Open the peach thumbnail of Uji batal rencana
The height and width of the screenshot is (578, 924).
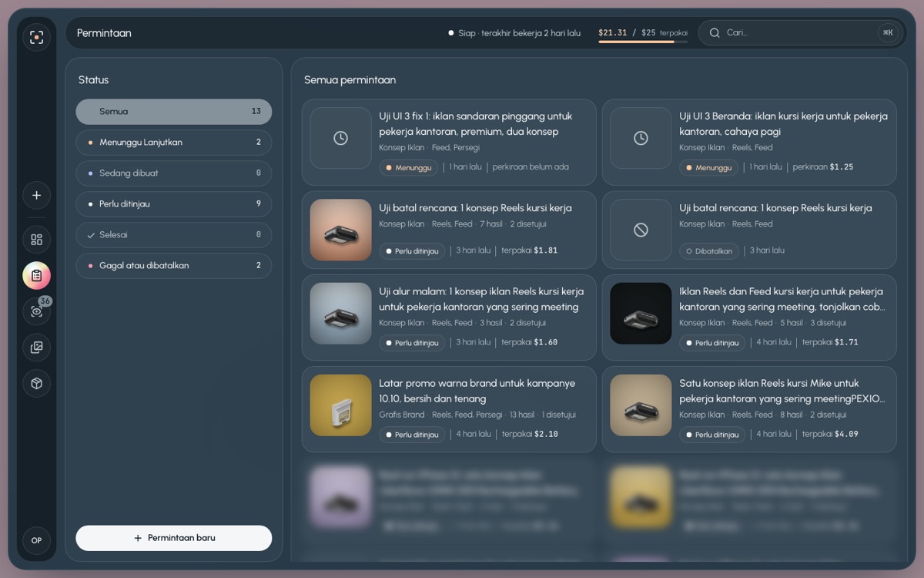click(340, 230)
